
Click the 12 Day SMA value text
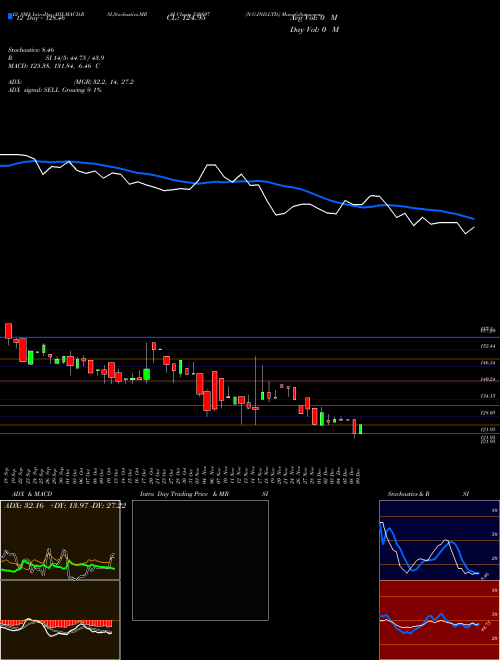pos(40,19)
